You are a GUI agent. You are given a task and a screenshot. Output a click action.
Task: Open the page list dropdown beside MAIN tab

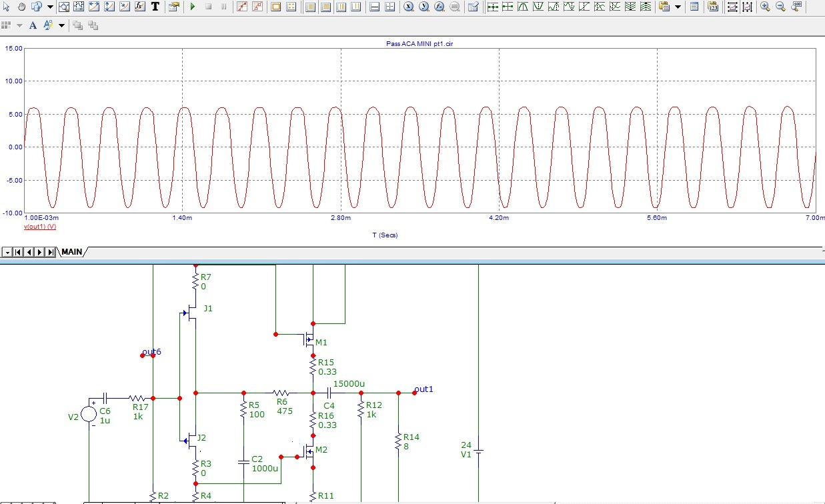click(x=7, y=252)
